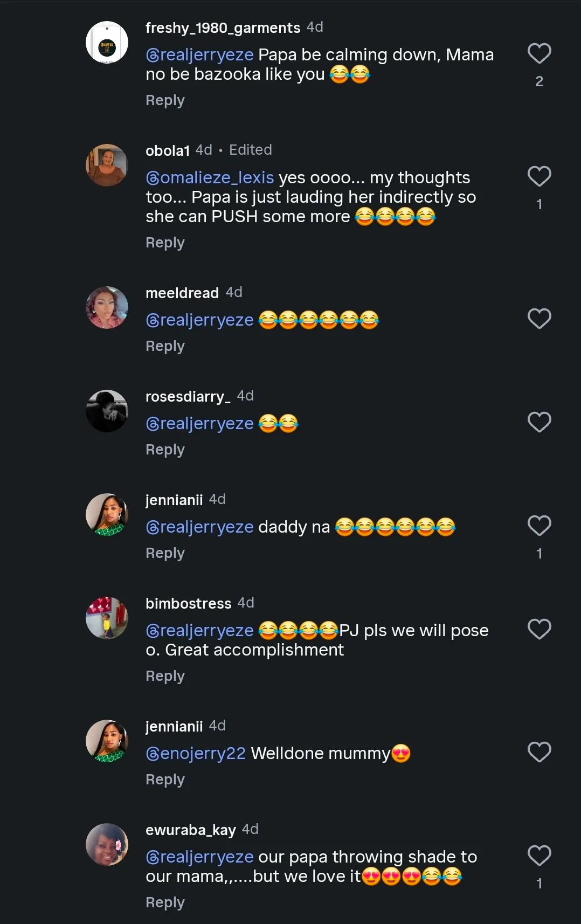Reply to freshy_1980_garments' comment
581x924 pixels.
click(165, 100)
